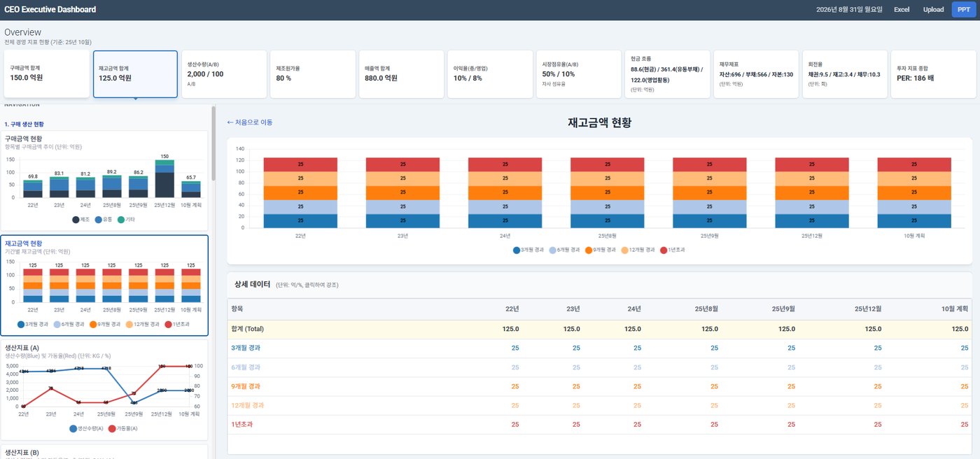Open the 생산수량(A/B) KPI card
Viewport: 980px width, 459px height.
224,74
